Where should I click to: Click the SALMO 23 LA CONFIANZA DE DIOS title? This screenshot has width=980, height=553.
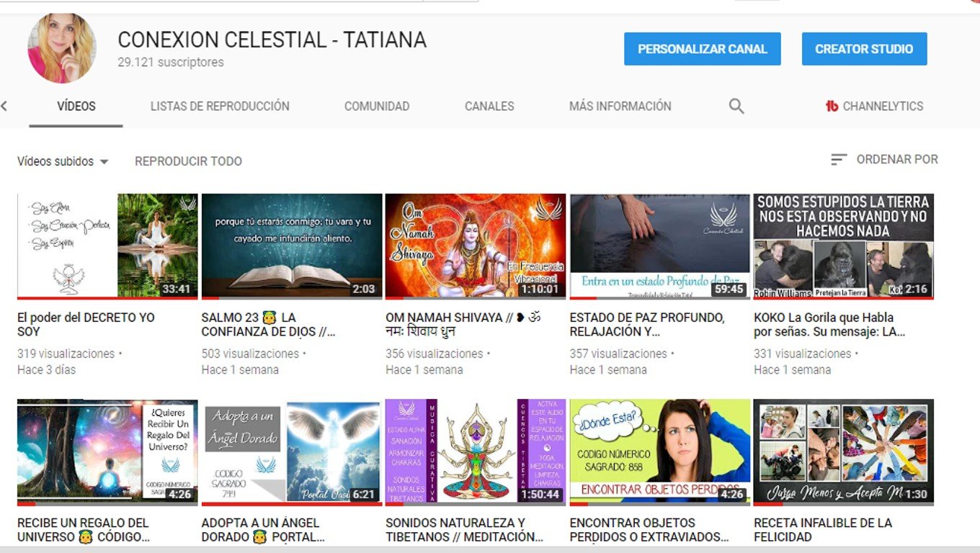pos(268,325)
